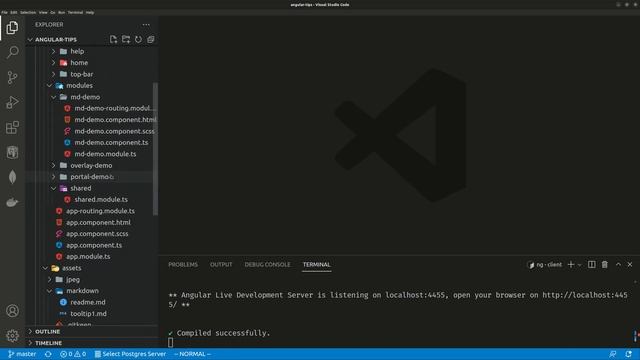Click the New Folder icon in Explorer
Screen dimensions: 640x360
(x=126, y=39)
